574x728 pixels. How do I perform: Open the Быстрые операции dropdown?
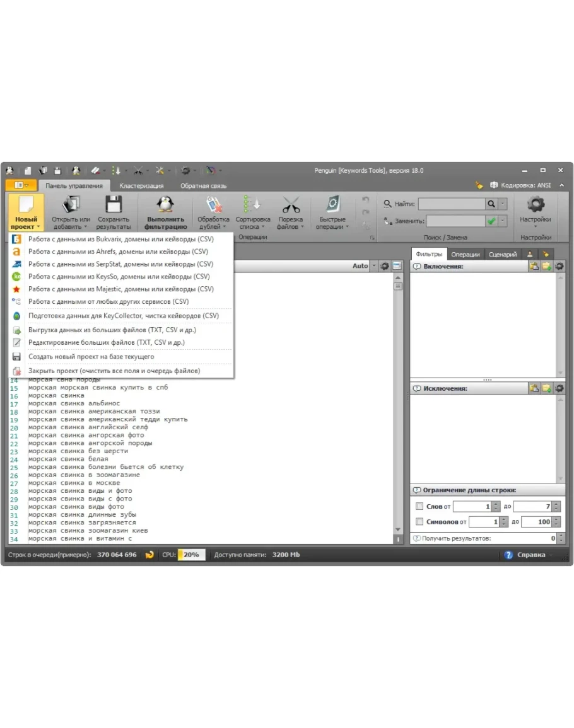[x=332, y=222]
